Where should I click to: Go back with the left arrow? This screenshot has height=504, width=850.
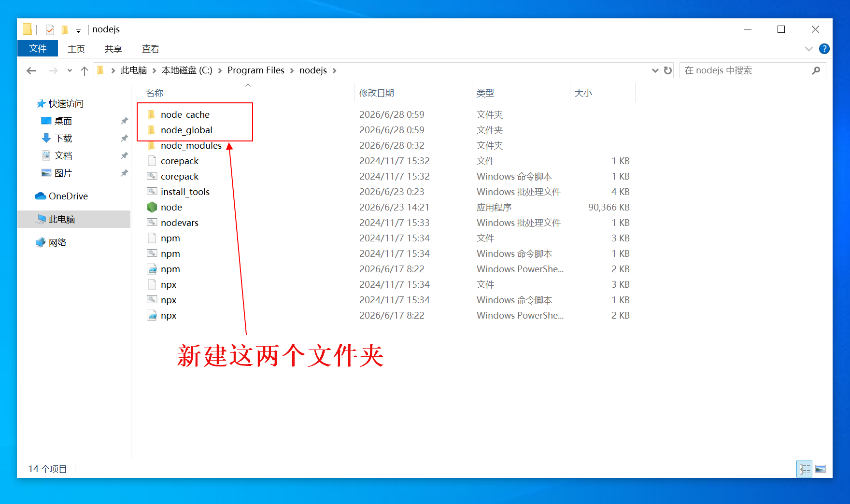coord(31,70)
